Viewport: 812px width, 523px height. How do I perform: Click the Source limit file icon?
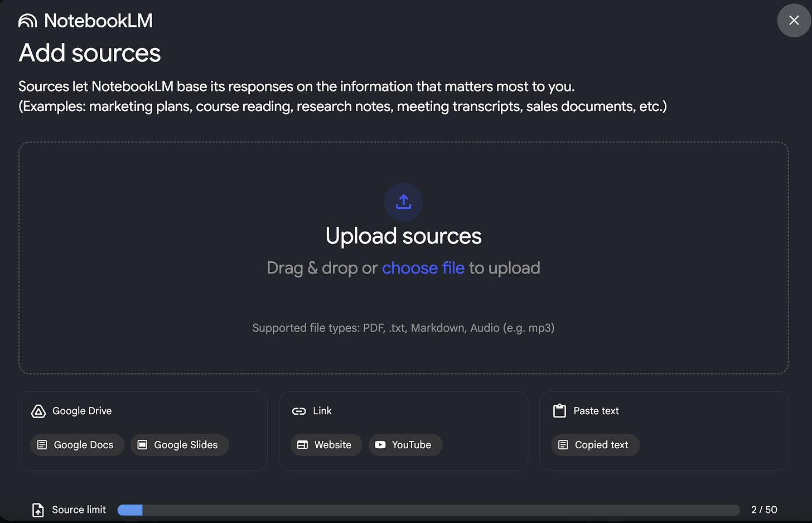[38, 510]
